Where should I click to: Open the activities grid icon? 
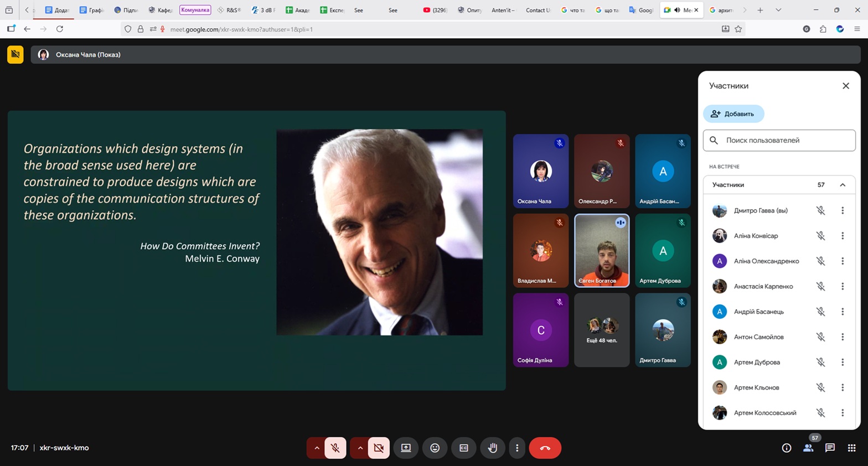[x=851, y=448]
